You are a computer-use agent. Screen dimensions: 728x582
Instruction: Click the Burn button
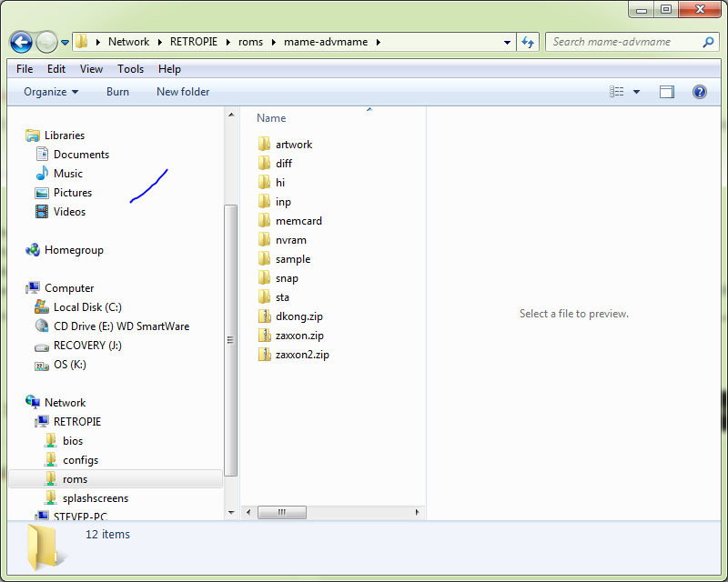click(x=117, y=92)
